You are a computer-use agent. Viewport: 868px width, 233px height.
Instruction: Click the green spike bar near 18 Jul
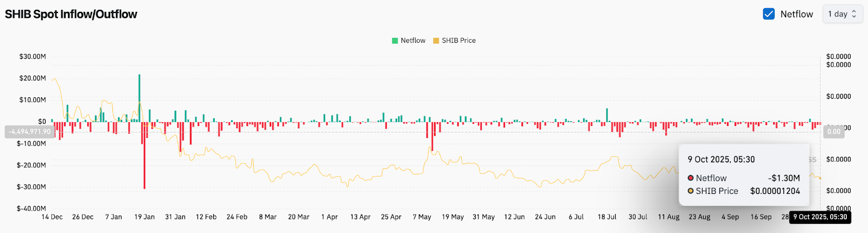(x=607, y=115)
